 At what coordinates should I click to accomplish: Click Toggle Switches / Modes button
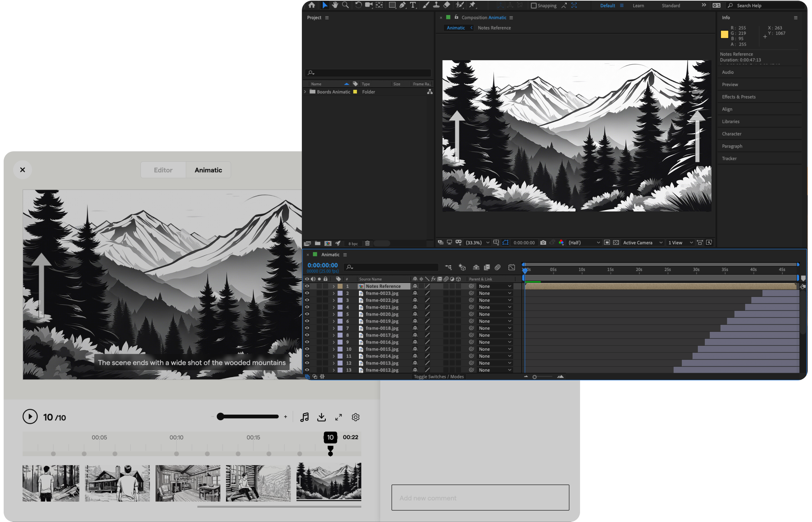[x=439, y=377]
